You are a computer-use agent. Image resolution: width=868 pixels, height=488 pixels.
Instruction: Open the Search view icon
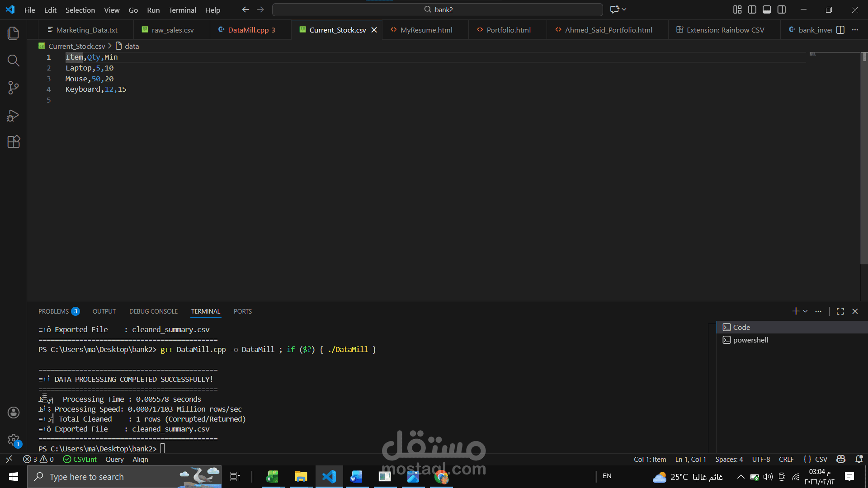(14, 61)
